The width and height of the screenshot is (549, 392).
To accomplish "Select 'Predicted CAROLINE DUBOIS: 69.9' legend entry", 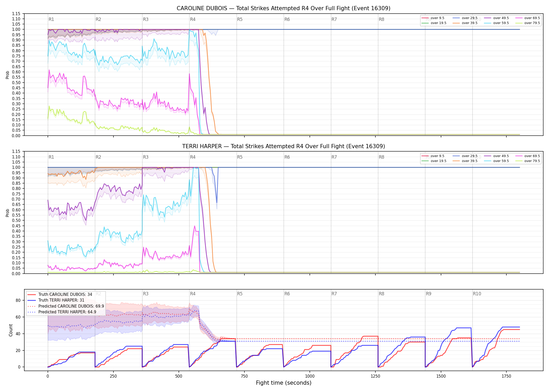I will click(66, 306).
